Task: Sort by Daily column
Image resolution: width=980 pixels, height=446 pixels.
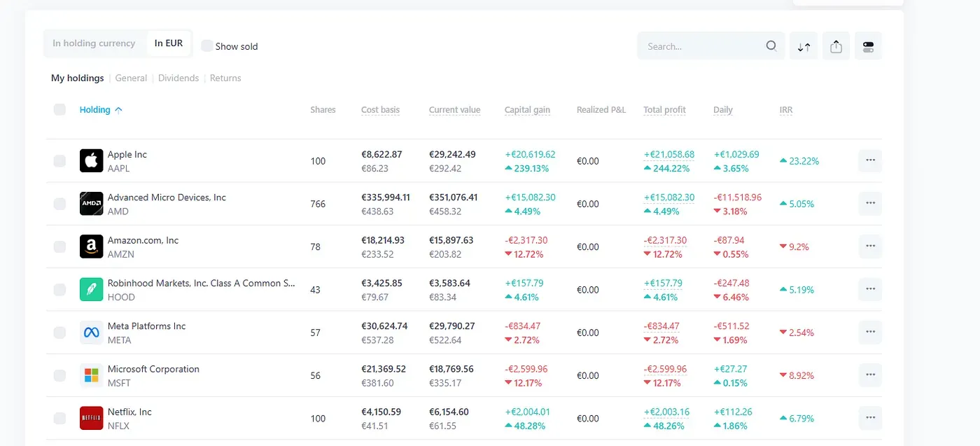Action: (723, 110)
